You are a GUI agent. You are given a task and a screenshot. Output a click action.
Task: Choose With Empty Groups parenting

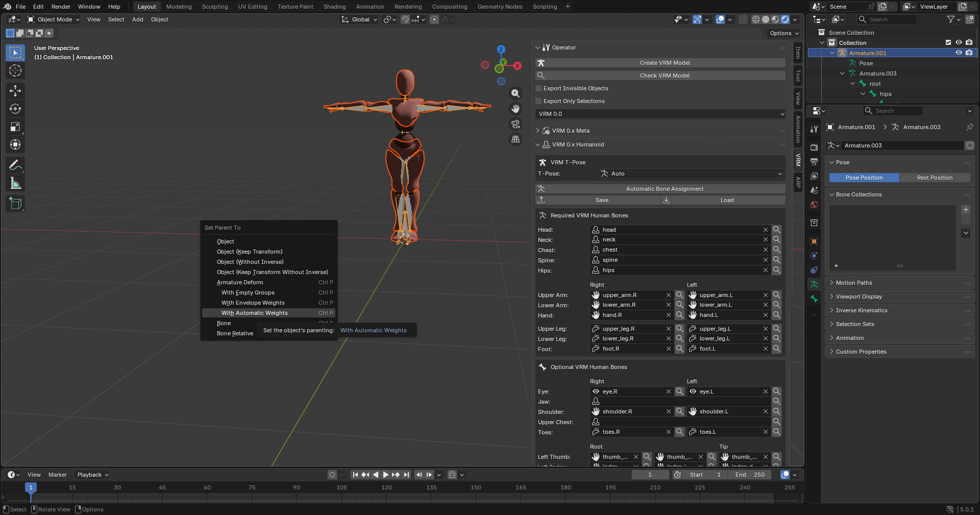268,292
